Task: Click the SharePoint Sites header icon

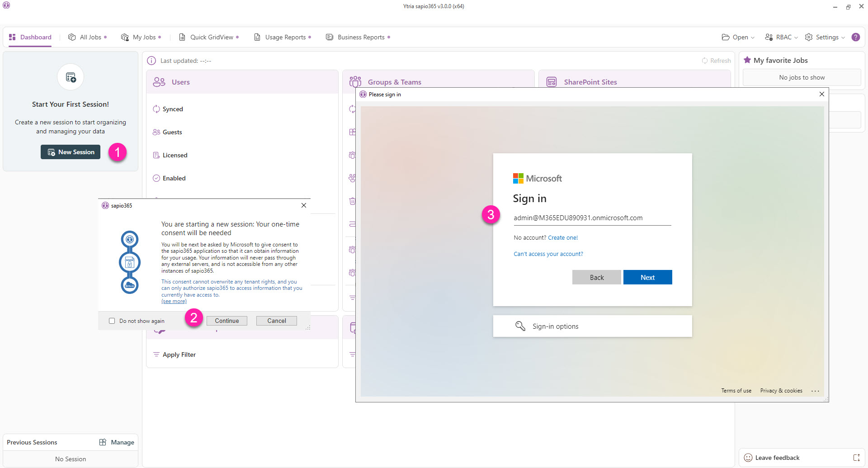Action: point(552,82)
